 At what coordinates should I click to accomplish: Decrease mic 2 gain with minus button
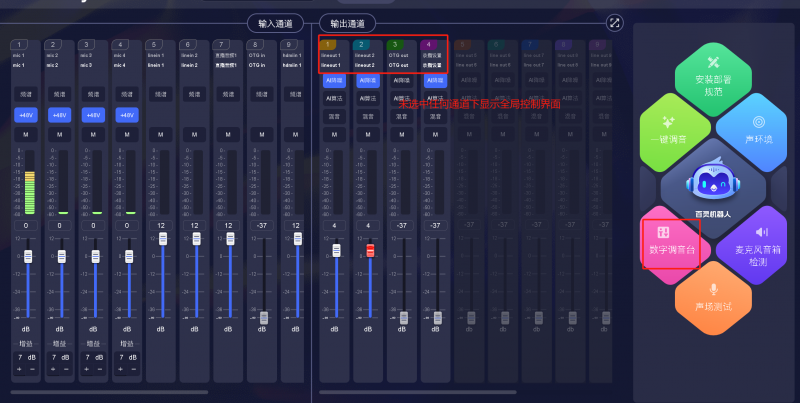click(x=68, y=369)
